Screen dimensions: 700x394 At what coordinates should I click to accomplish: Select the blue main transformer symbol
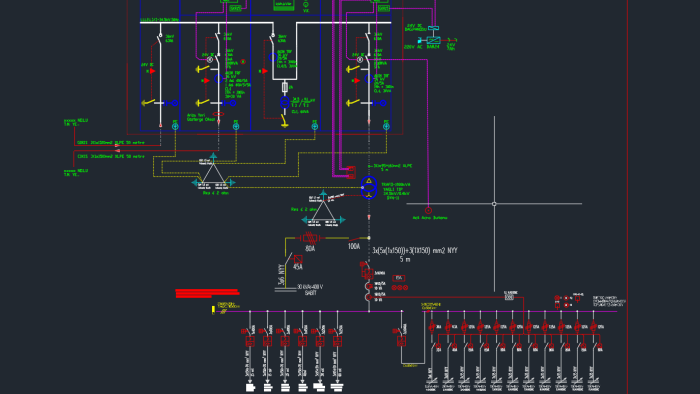pyautogui.click(x=369, y=187)
